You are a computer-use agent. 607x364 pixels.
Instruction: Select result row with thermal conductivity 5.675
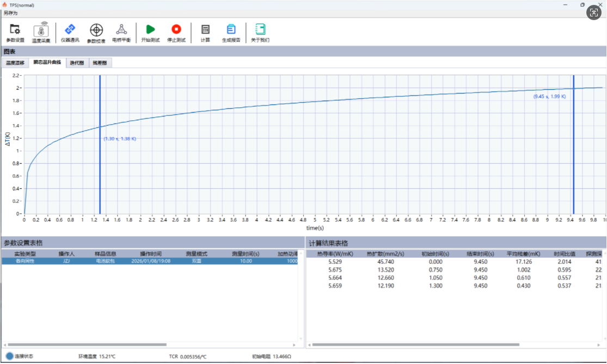click(335, 269)
